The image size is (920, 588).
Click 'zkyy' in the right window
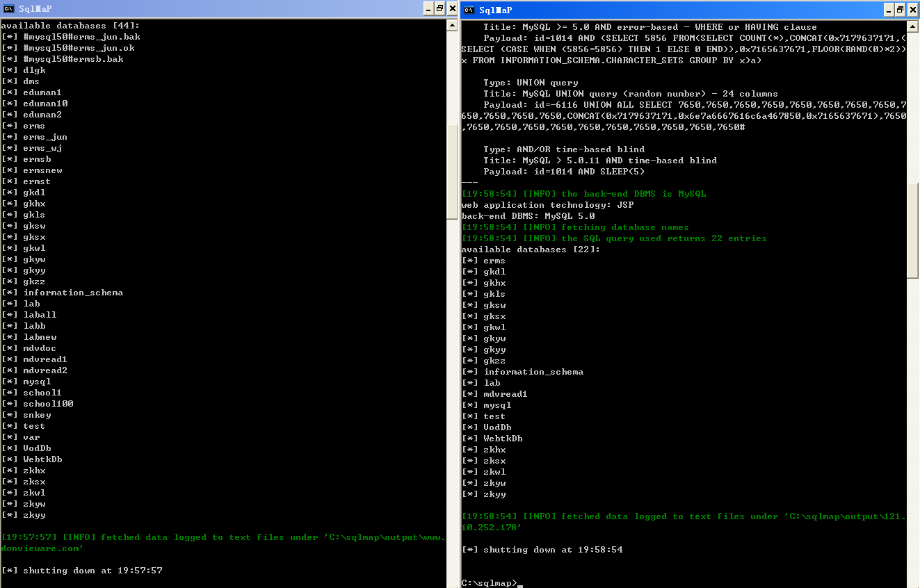pyautogui.click(x=494, y=494)
